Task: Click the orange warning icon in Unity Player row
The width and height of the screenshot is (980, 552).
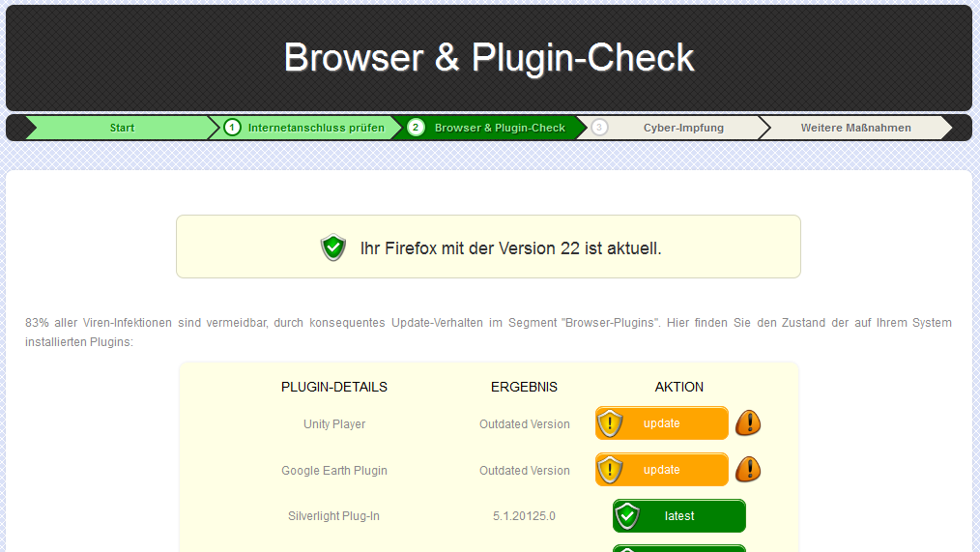Action: point(748,423)
